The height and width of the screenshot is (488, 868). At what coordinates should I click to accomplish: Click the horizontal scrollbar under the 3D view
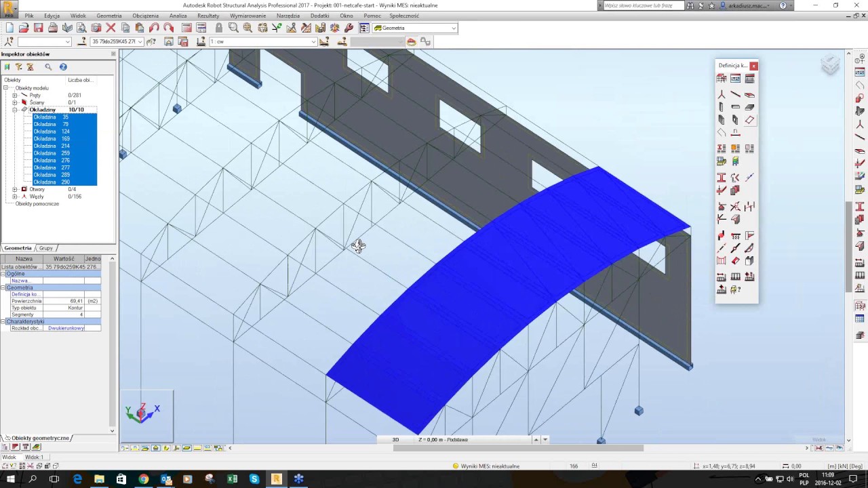(x=518, y=448)
